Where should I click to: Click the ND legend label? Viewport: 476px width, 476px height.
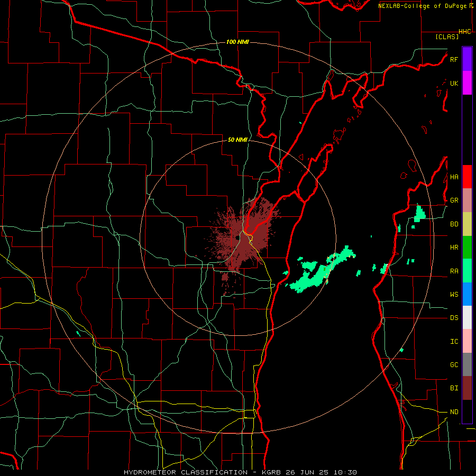pyautogui.click(x=454, y=412)
